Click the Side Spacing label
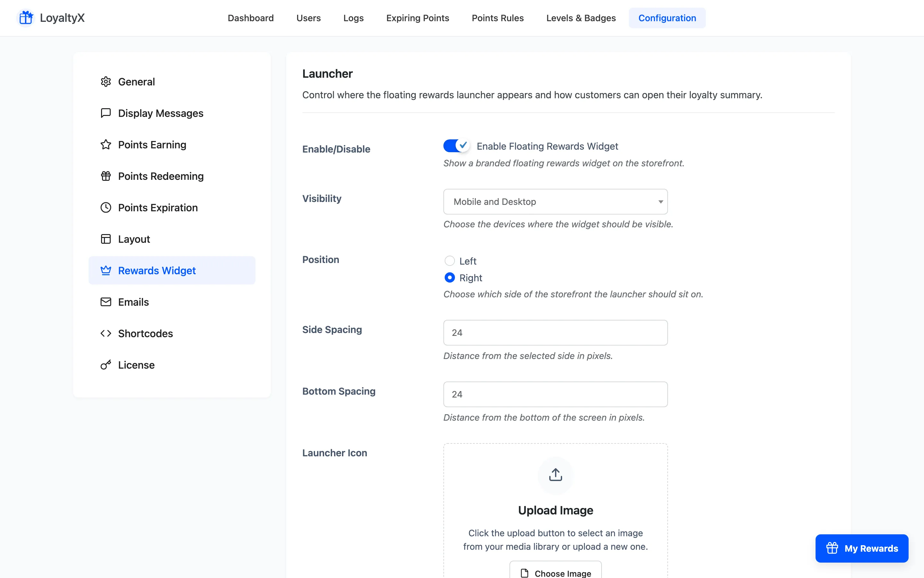The image size is (924, 578). pos(332,329)
